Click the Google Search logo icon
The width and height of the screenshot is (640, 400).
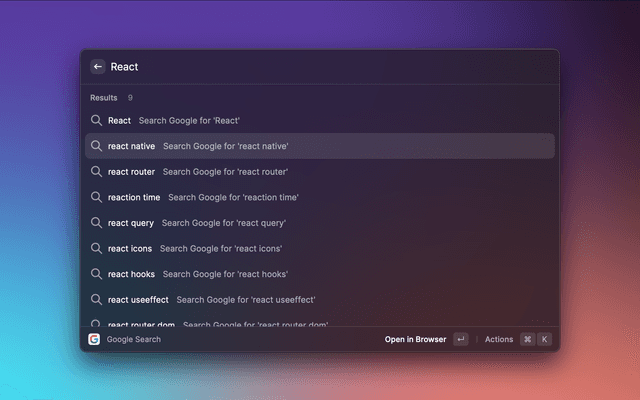(x=94, y=339)
